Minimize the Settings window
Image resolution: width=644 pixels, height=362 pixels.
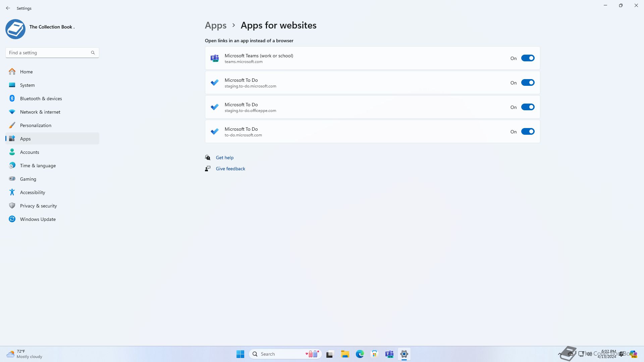pyautogui.click(x=605, y=5)
